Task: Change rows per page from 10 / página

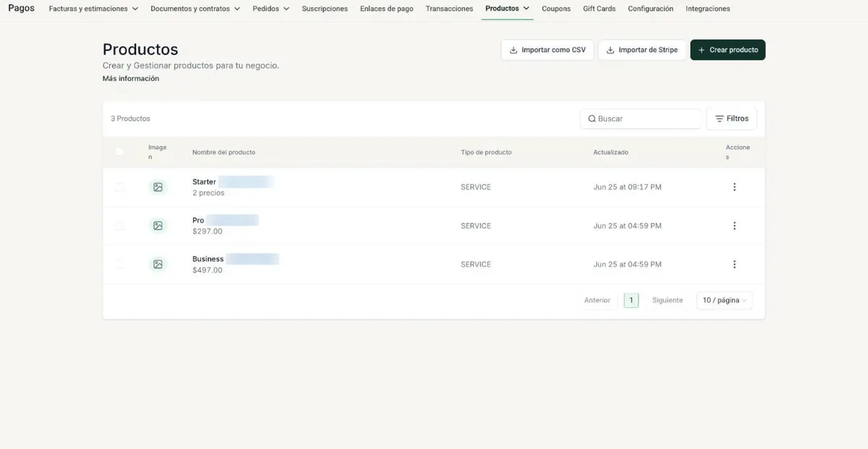Action: 725,300
